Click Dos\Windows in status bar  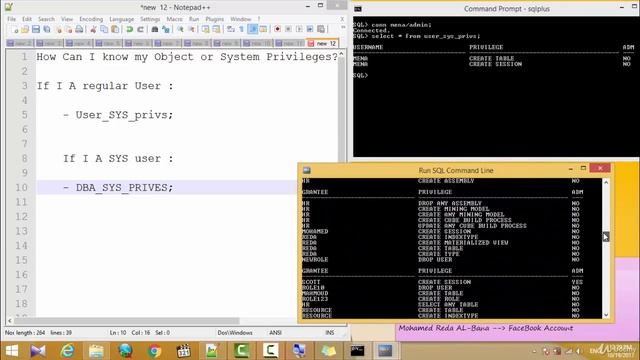[x=235, y=333]
